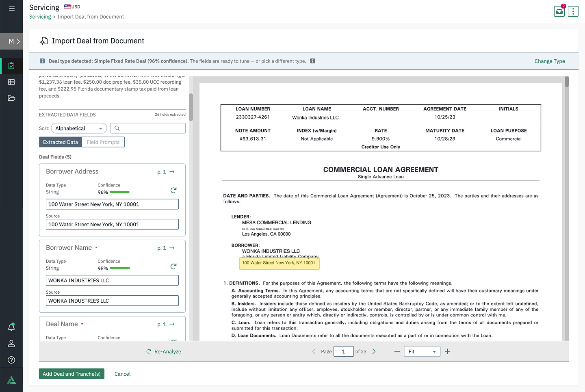Open the folder sidebar icon
This screenshot has width=585, height=392.
click(x=11, y=98)
